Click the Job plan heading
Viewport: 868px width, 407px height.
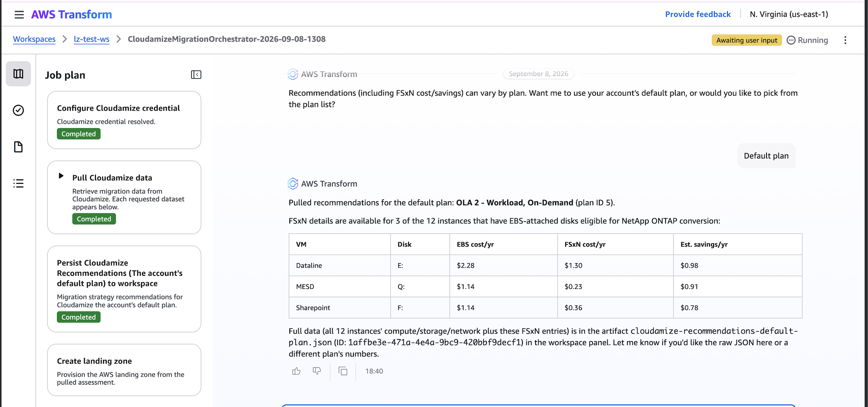65,75
